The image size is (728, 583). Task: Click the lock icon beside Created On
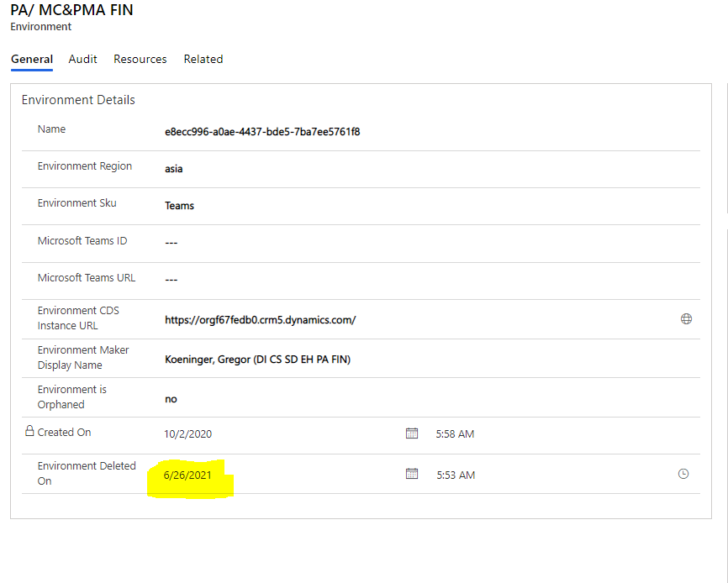29,431
